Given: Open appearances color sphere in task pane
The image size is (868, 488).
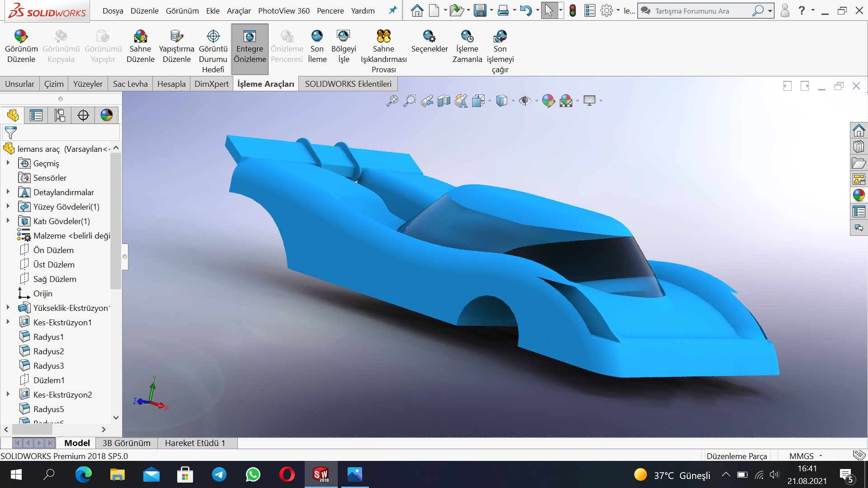Looking at the screenshot, I should 859,195.
